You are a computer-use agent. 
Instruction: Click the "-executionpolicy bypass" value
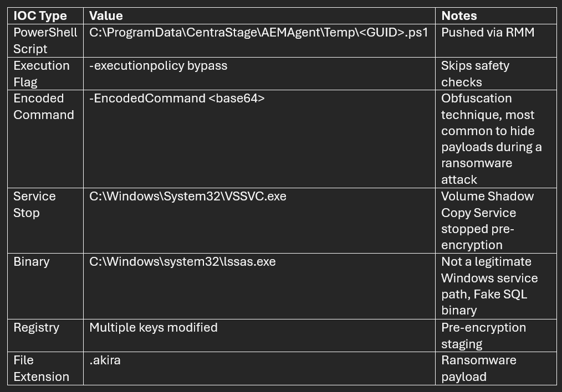(x=158, y=66)
